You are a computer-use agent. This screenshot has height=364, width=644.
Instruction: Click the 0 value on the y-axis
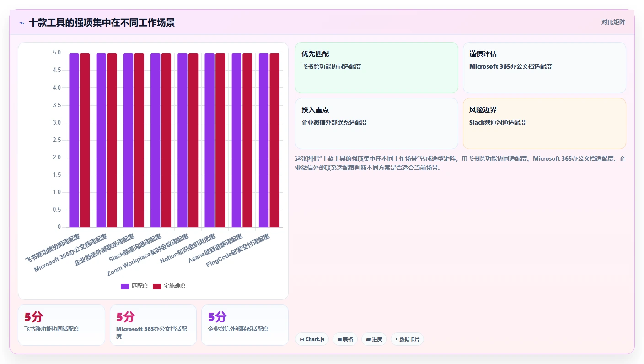pos(59,227)
